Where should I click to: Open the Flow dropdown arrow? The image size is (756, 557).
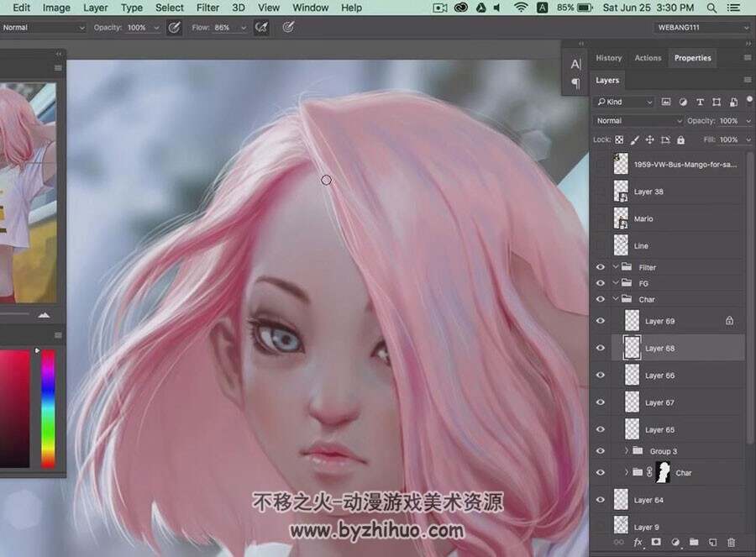pyautogui.click(x=244, y=28)
